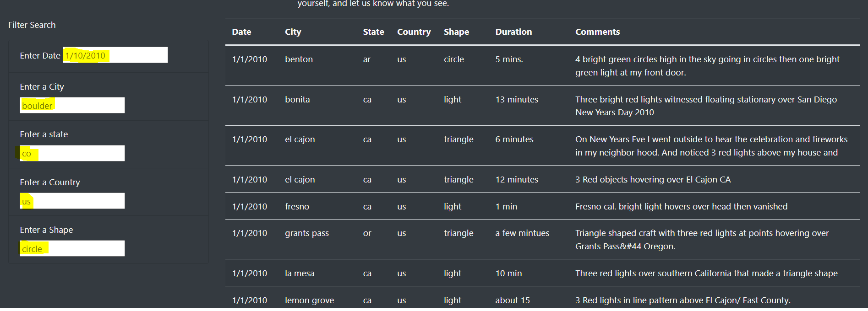868x311 pixels.
Task: Click the Filter Search heading
Action: pyautogui.click(x=32, y=25)
